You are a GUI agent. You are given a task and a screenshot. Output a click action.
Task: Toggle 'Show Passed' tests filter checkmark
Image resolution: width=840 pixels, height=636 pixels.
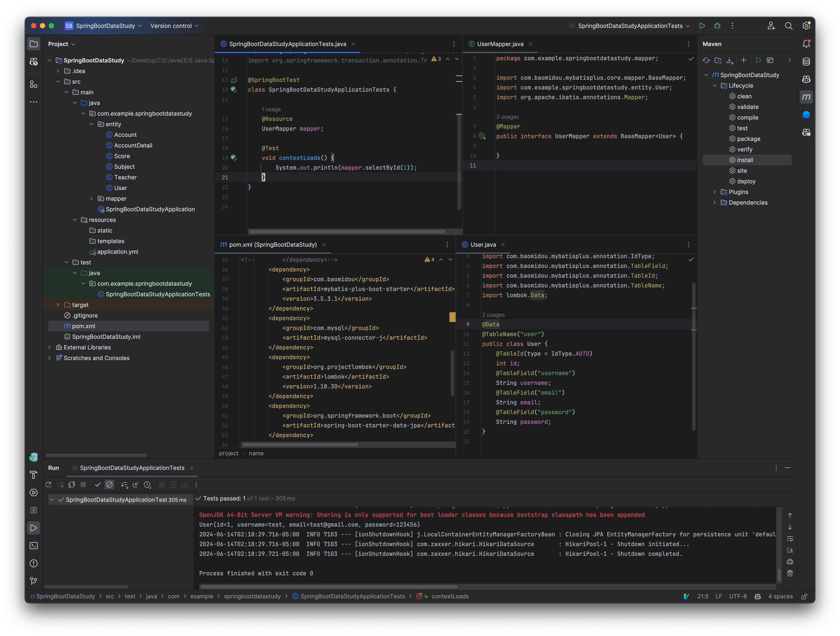pyautogui.click(x=98, y=484)
